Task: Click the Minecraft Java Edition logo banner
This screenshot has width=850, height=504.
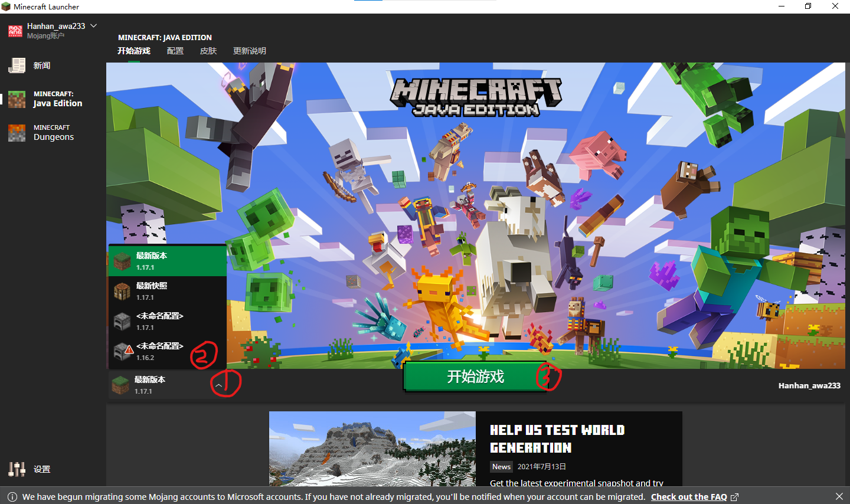Action: (476, 97)
